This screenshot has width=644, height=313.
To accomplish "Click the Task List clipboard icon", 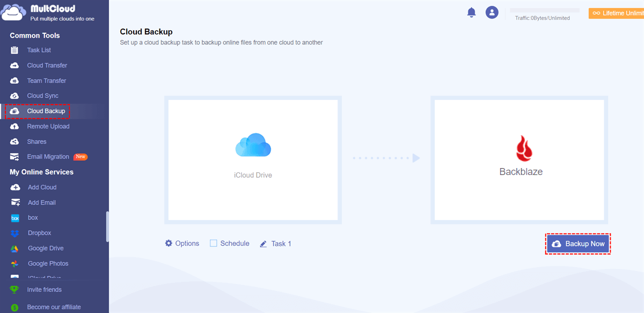I will (15, 50).
